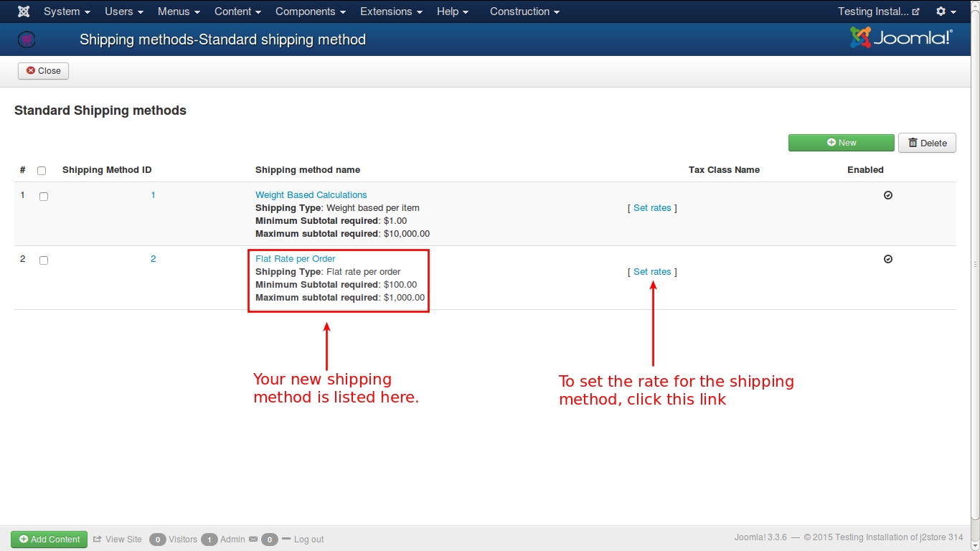Open the Weight Based Calculations method link
Viewport: 980px width, 551px height.
pyautogui.click(x=311, y=195)
